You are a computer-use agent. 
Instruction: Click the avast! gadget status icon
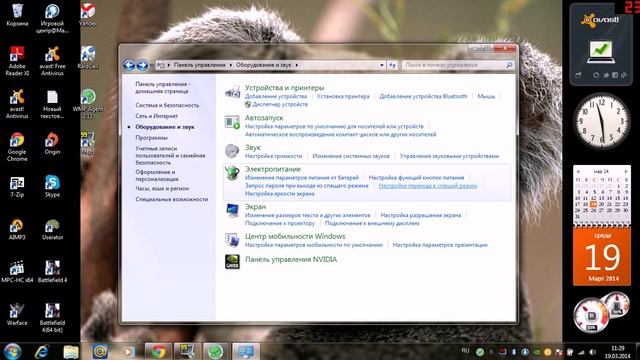click(600, 52)
